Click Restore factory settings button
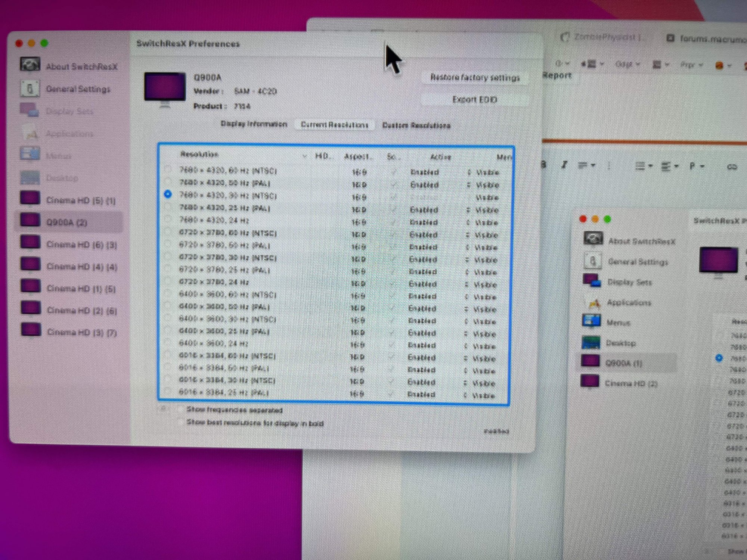747x560 pixels. 475,77
